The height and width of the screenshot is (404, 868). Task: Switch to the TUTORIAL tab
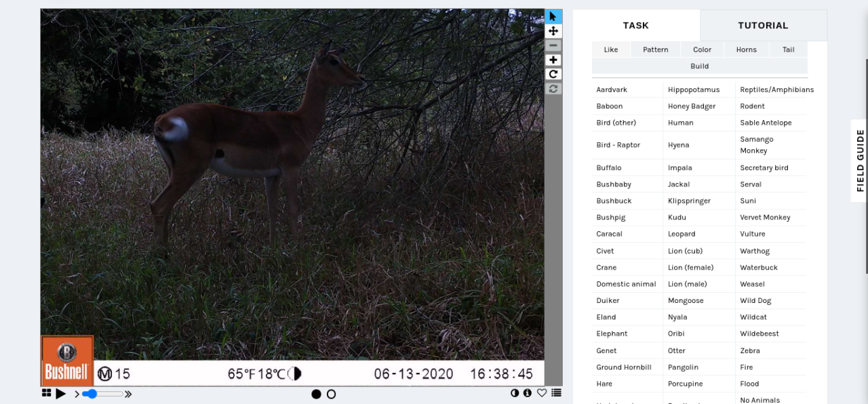[763, 25]
